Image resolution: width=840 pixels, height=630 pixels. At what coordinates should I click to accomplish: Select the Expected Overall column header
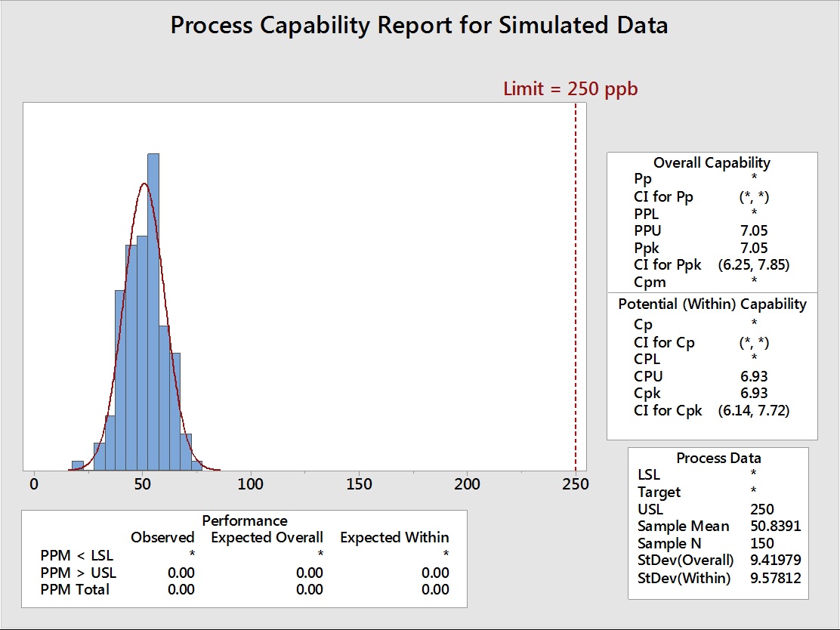(x=267, y=538)
